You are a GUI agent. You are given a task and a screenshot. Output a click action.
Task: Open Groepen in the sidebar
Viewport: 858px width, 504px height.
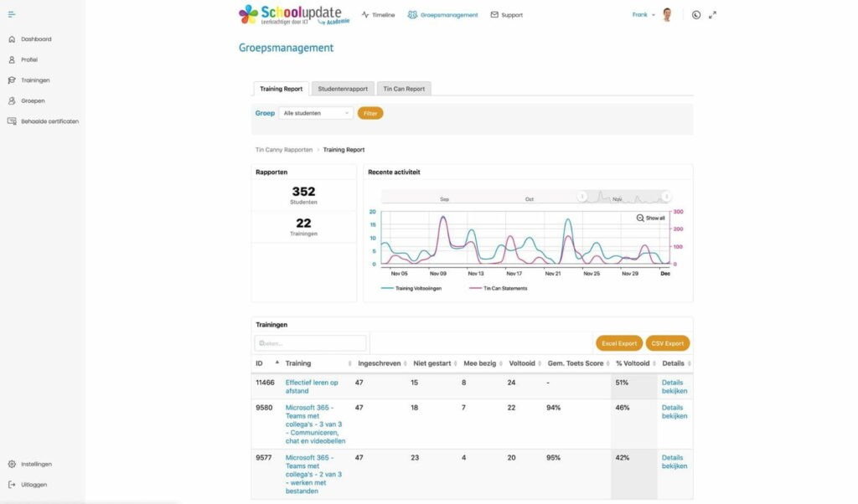[x=26, y=101]
